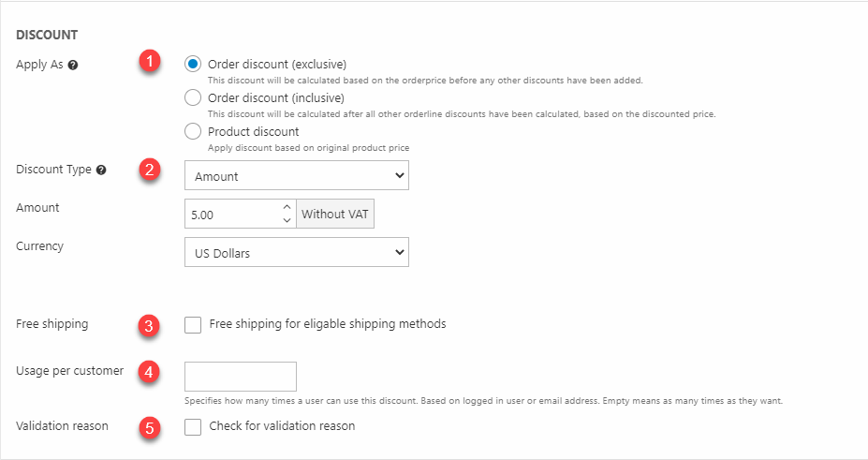This screenshot has width=868, height=460.
Task: Click the Discount Type help question-mark icon
Action: (x=101, y=171)
